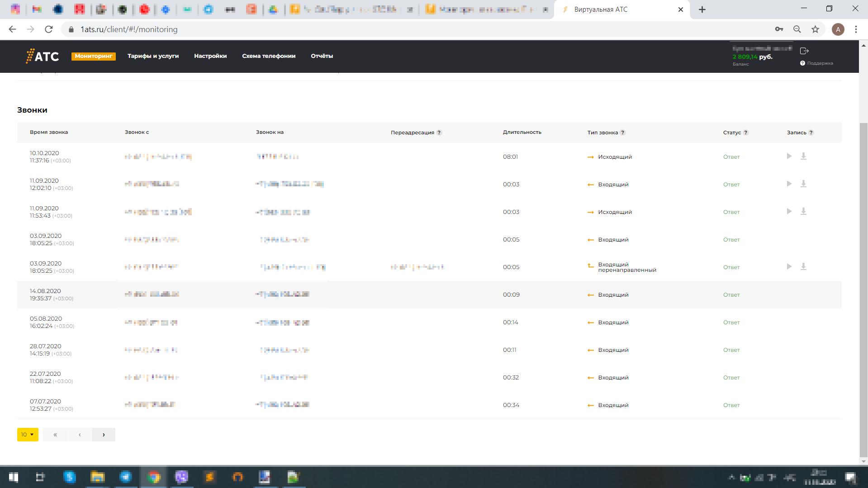Go to the next page of calls

pos(104,435)
